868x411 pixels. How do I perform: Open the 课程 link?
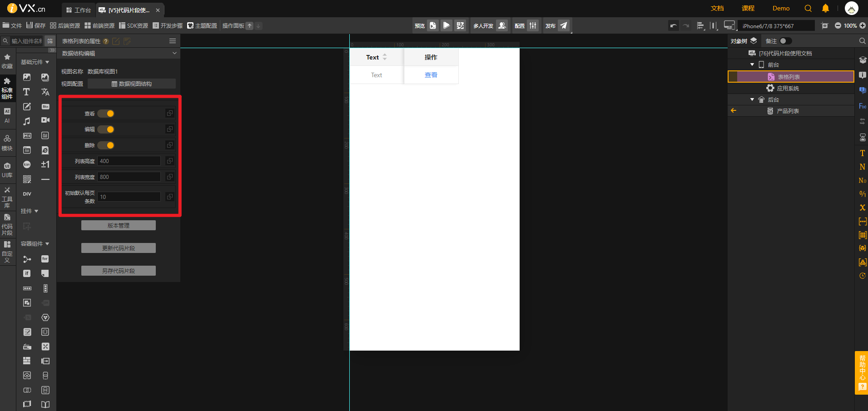pos(748,8)
